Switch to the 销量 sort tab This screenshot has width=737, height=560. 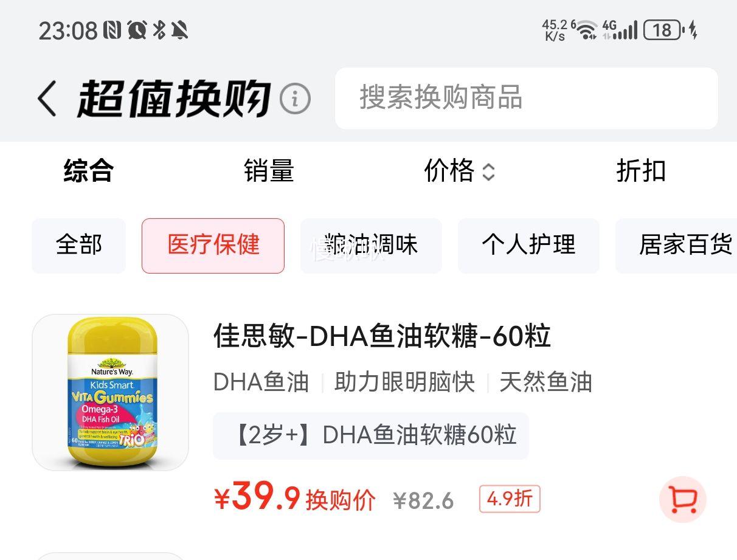269,172
